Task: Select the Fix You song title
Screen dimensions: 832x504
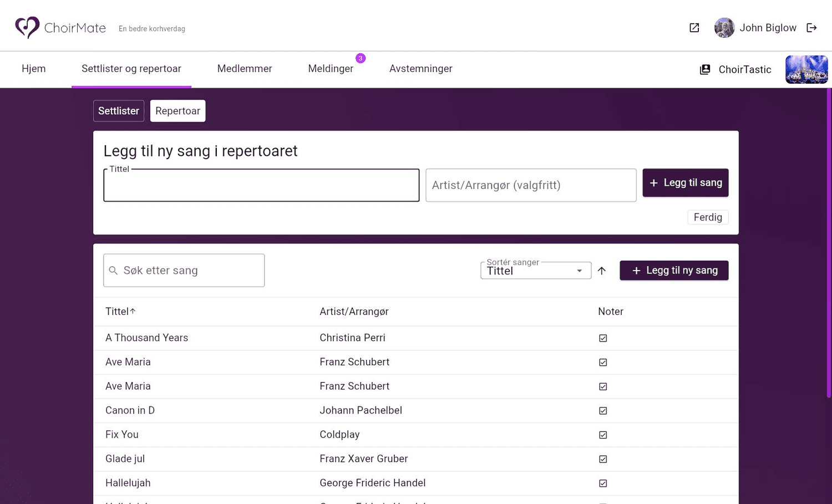Action: pyautogui.click(x=122, y=435)
